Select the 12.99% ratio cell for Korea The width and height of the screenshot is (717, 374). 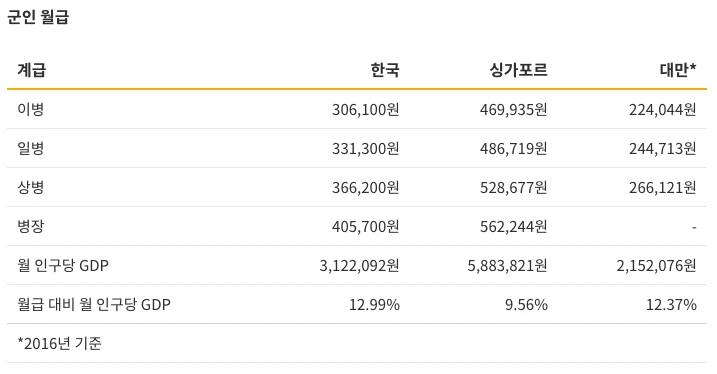(374, 304)
